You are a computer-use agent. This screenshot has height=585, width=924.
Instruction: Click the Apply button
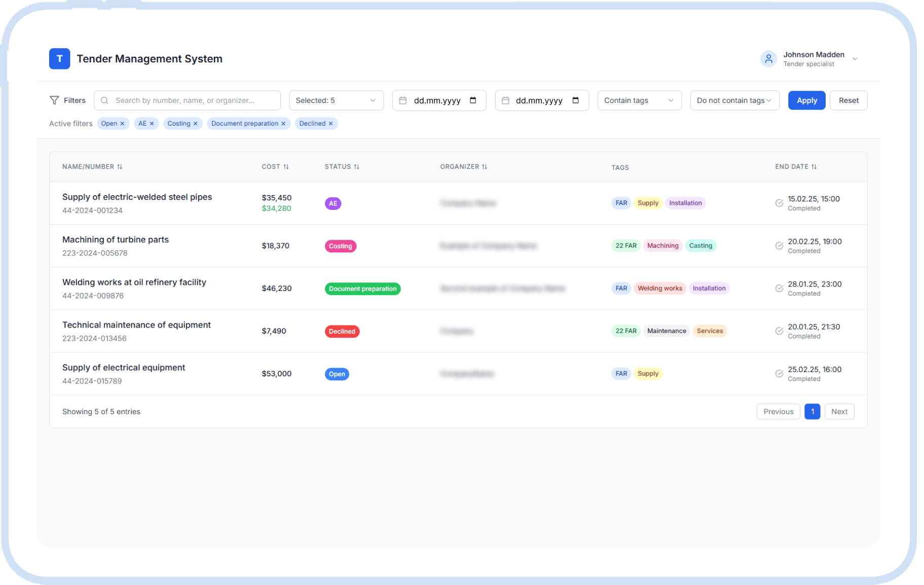(x=806, y=100)
